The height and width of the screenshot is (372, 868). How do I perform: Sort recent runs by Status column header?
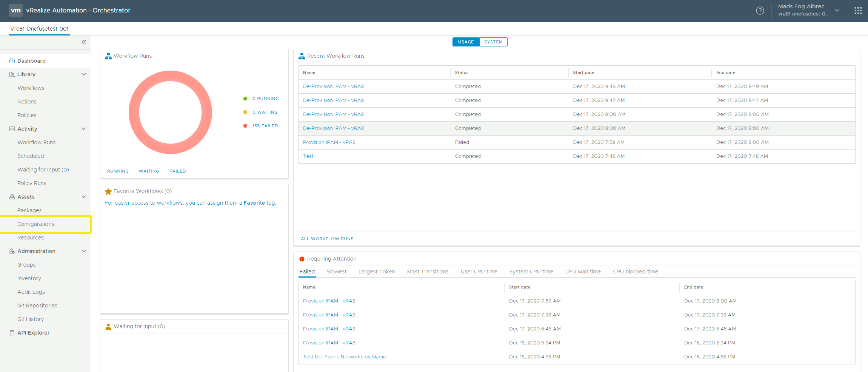pos(462,73)
